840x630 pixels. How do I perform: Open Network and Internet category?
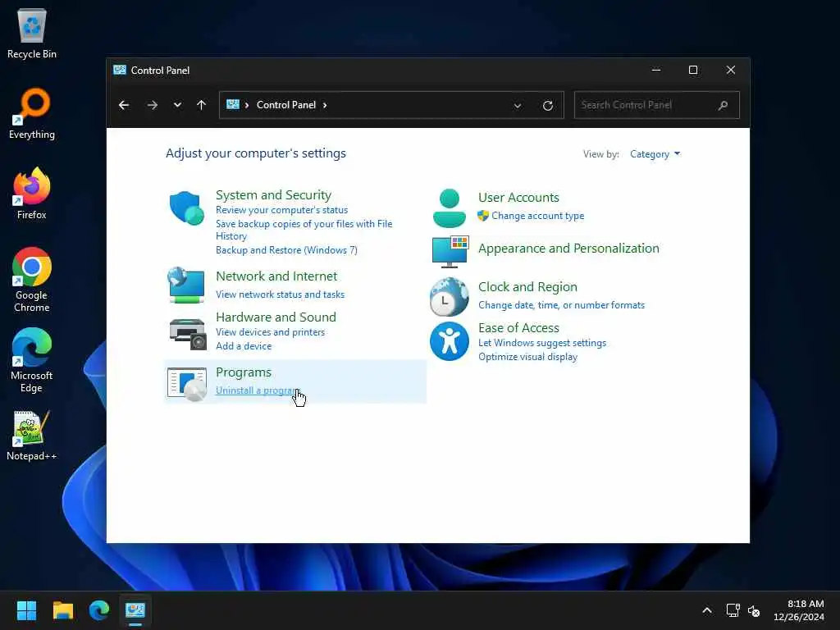pos(276,276)
